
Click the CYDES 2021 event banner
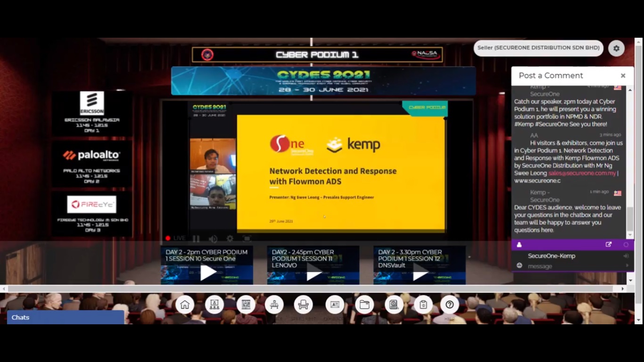[323, 81]
